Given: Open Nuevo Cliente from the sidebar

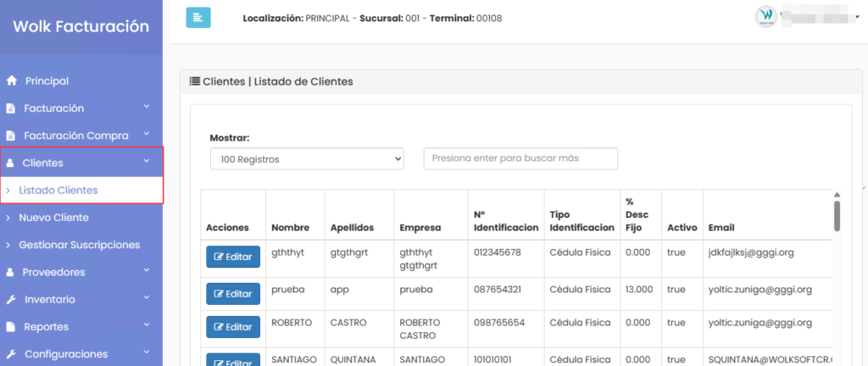Looking at the screenshot, I should coord(53,218).
